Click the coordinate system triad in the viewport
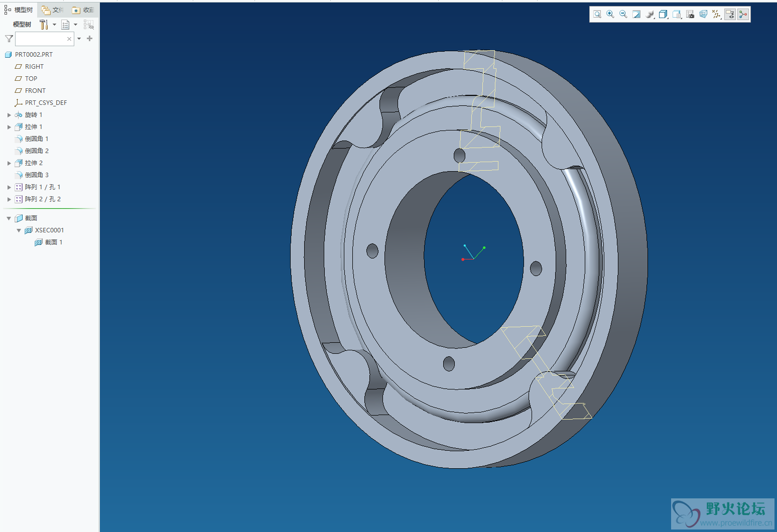Image resolution: width=777 pixels, height=532 pixels. (473, 253)
